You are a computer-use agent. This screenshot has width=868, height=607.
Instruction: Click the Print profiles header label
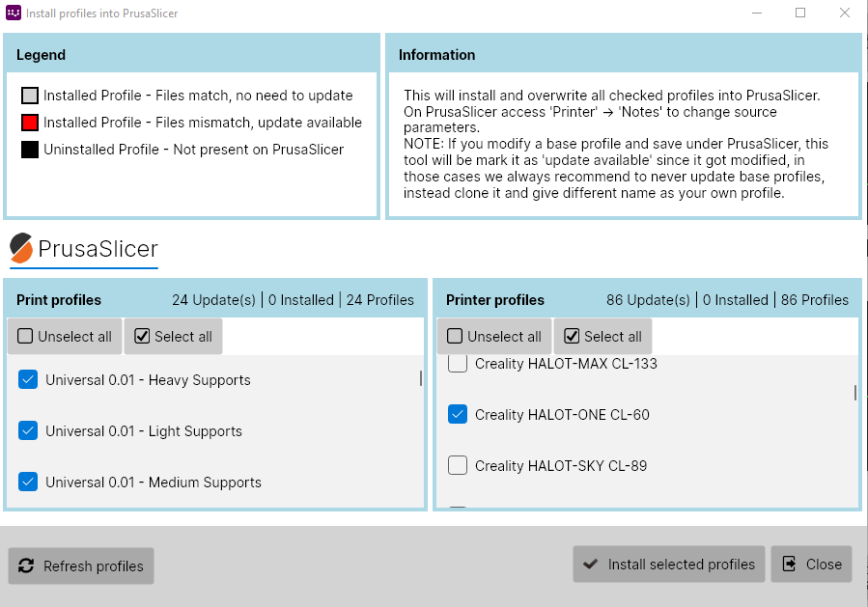[59, 300]
